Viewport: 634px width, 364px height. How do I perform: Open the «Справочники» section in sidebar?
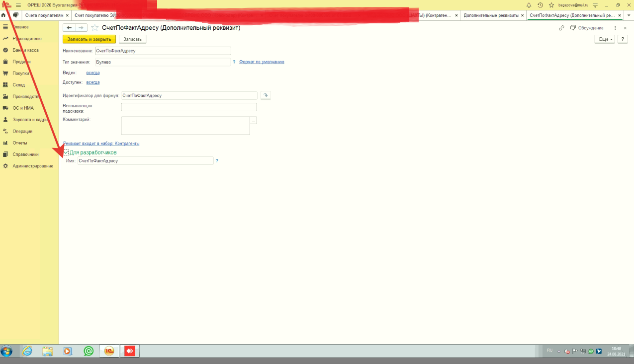point(25,154)
